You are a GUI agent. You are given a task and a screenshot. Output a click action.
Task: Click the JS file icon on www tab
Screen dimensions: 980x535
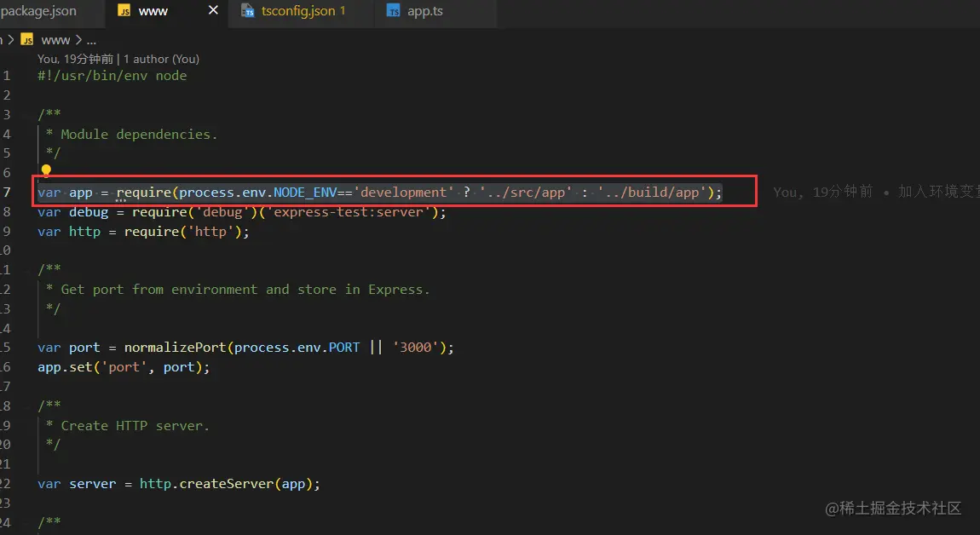pos(124,10)
